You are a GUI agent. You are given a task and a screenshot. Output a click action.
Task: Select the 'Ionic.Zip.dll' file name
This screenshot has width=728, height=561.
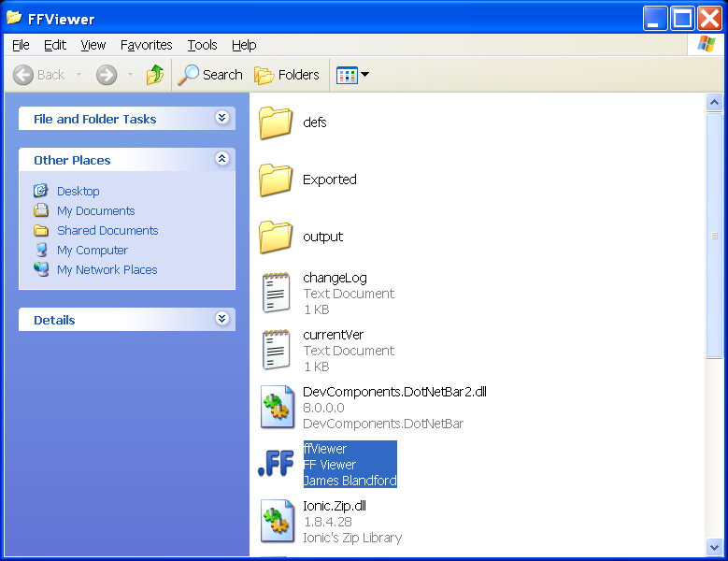335,506
